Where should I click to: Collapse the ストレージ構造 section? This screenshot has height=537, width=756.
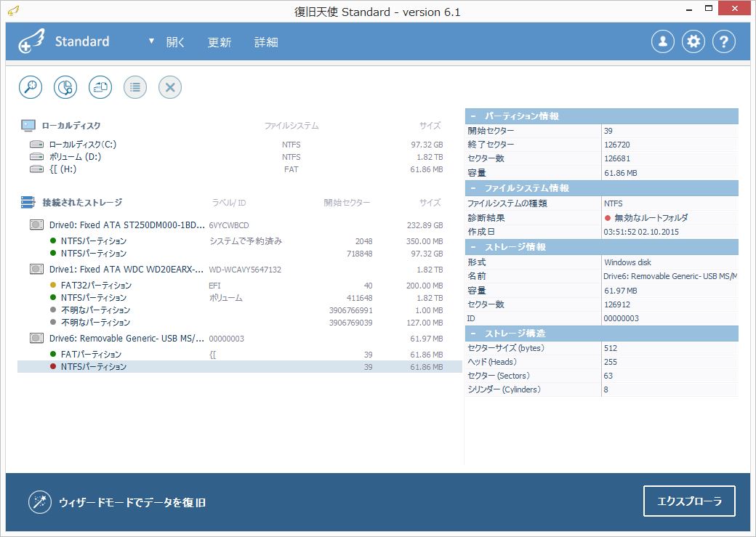point(473,333)
